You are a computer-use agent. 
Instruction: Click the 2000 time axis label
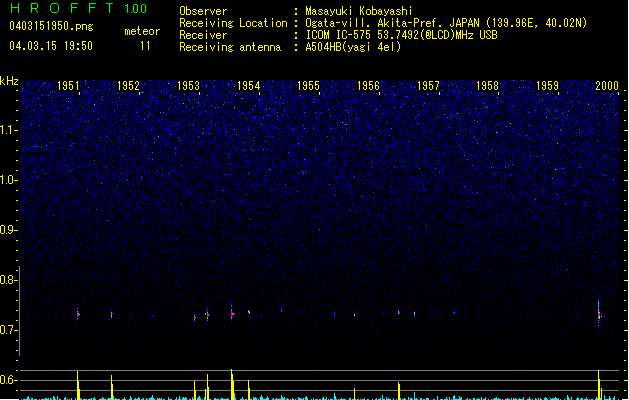[x=607, y=85]
